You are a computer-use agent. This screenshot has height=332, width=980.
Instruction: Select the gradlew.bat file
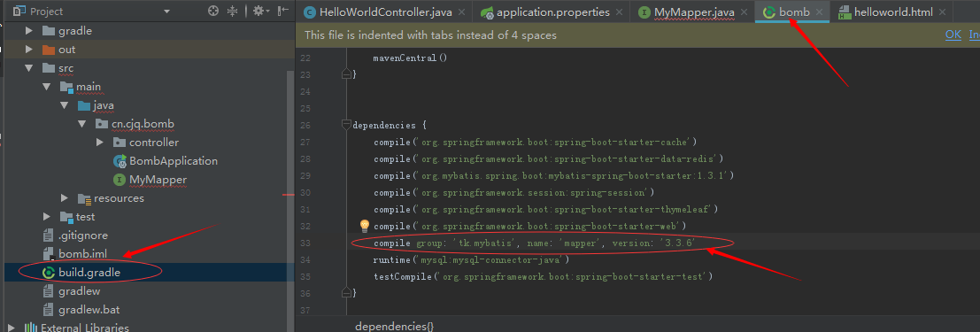[89, 310]
